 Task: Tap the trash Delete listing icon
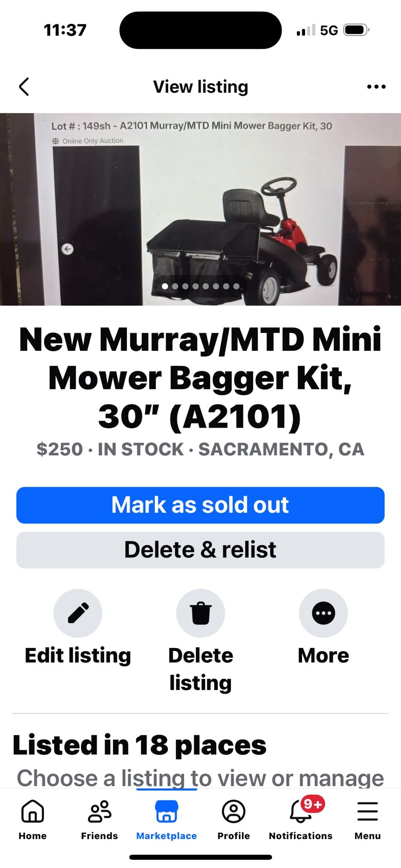pyautogui.click(x=200, y=613)
